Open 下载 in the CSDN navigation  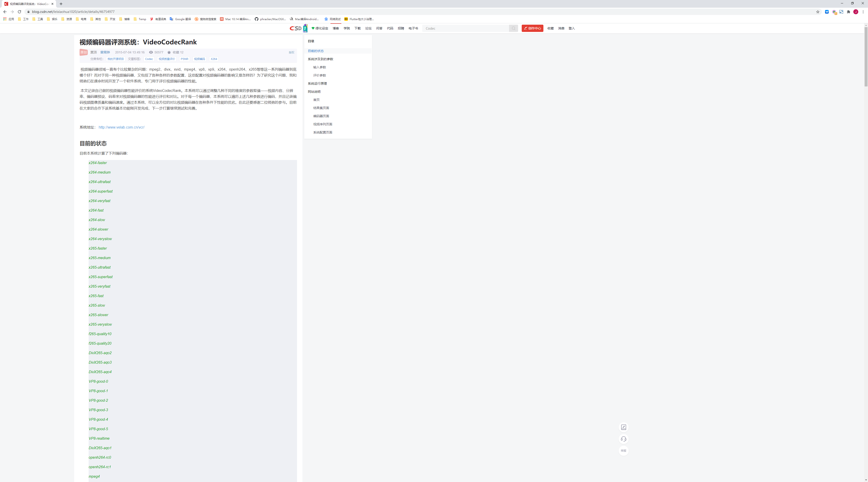[x=357, y=28]
